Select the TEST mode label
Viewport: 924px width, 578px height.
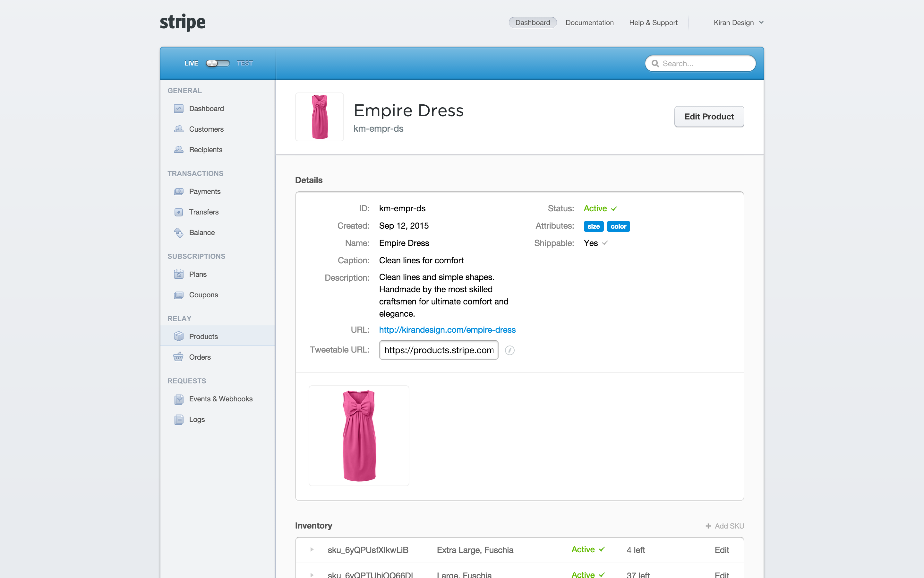click(x=245, y=64)
